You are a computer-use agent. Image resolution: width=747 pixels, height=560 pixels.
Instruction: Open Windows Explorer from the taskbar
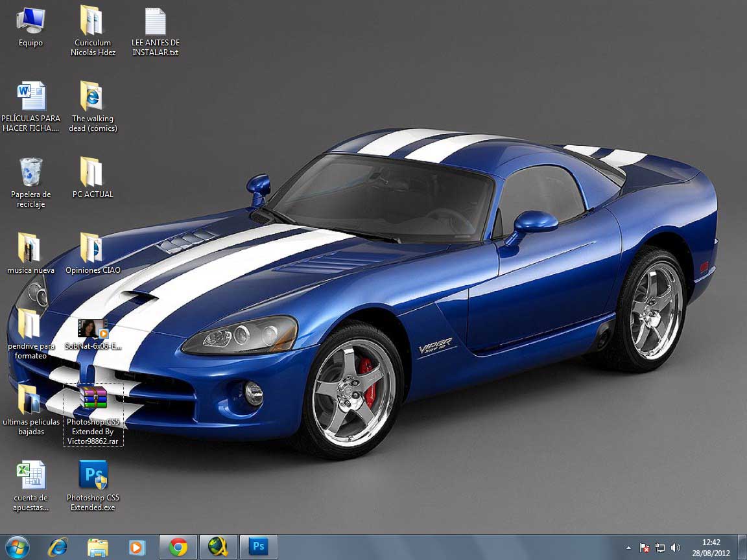[98, 547]
